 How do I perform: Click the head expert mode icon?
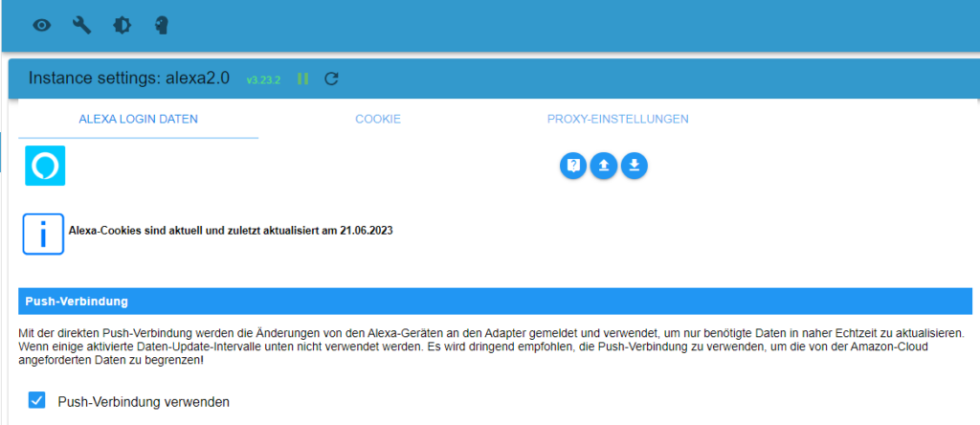[x=162, y=26]
